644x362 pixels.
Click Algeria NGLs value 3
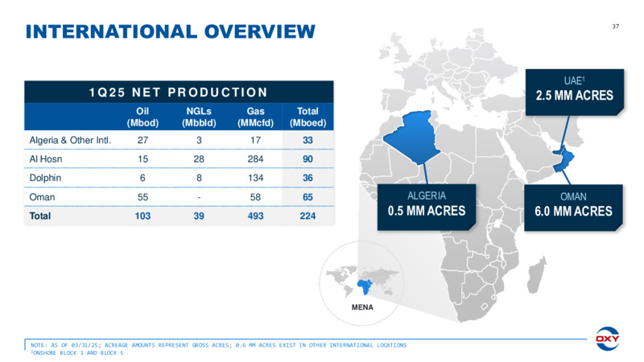[199, 140]
